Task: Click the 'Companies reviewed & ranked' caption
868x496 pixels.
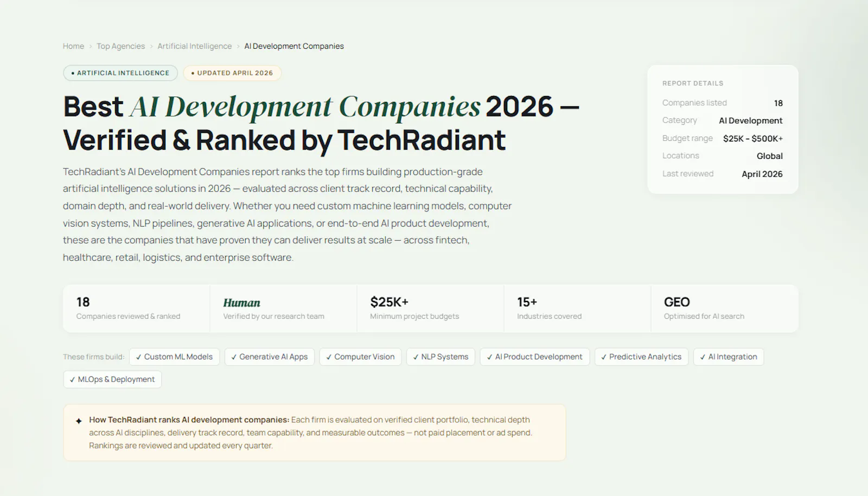Action: 128,316
